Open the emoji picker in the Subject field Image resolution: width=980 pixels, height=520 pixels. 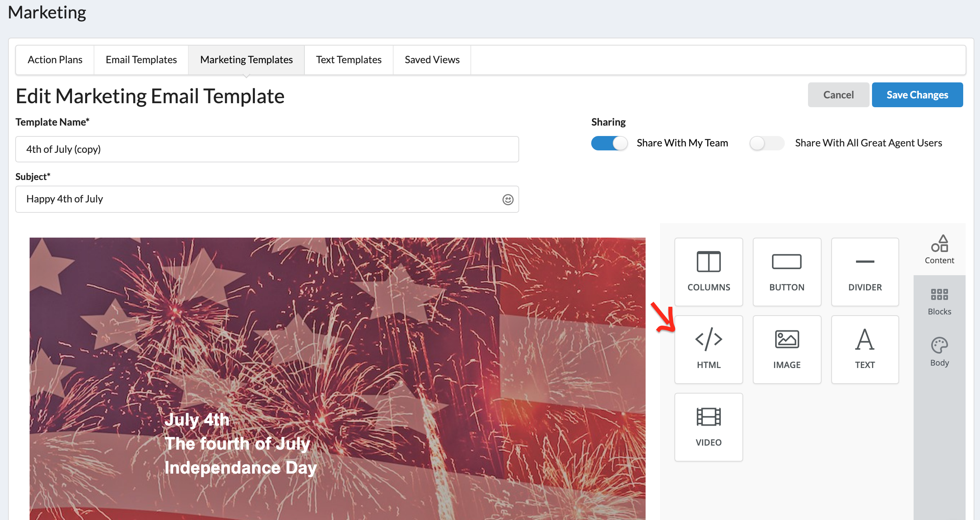point(507,199)
